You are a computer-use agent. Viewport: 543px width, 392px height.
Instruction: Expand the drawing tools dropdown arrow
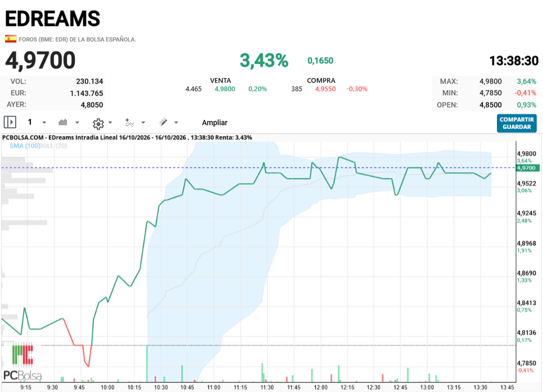(176, 122)
